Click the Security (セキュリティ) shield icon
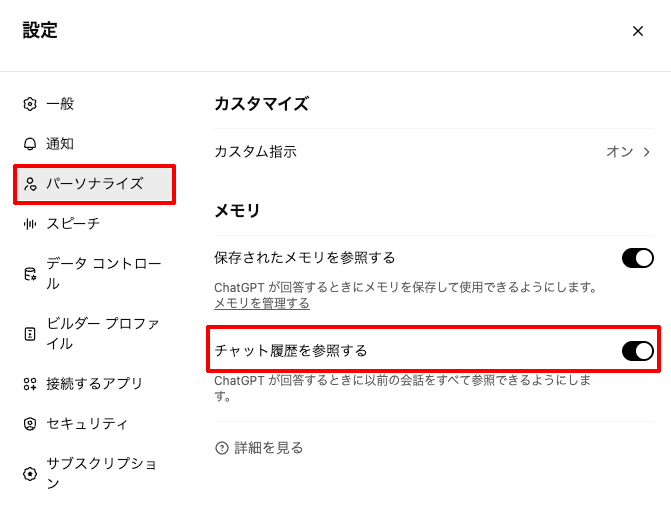Screen dimensions: 671x518 pyautogui.click(x=30, y=424)
